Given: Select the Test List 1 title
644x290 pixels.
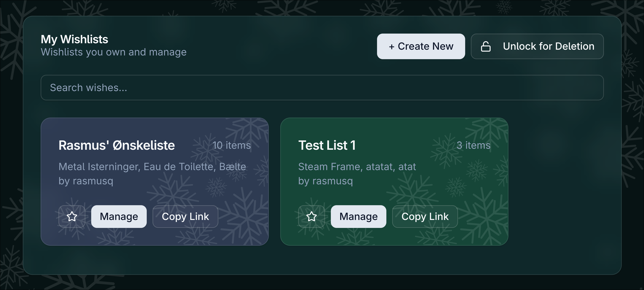Looking at the screenshot, I should [327, 145].
